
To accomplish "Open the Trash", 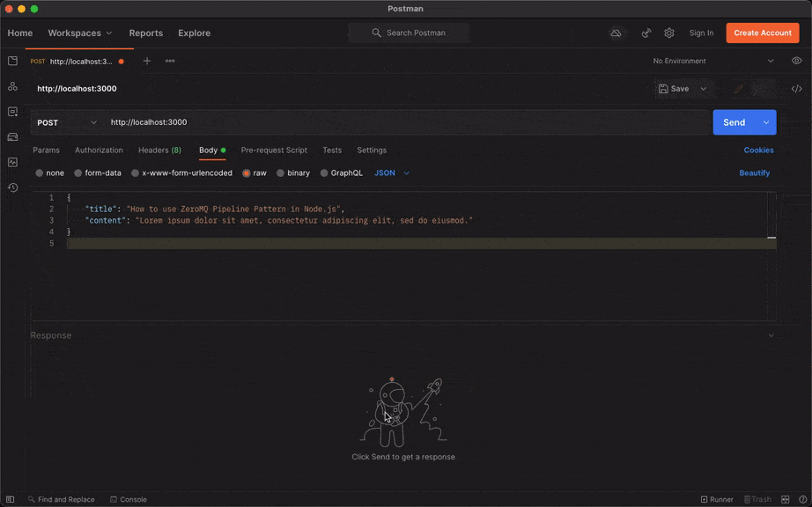I will [x=757, y=499].
